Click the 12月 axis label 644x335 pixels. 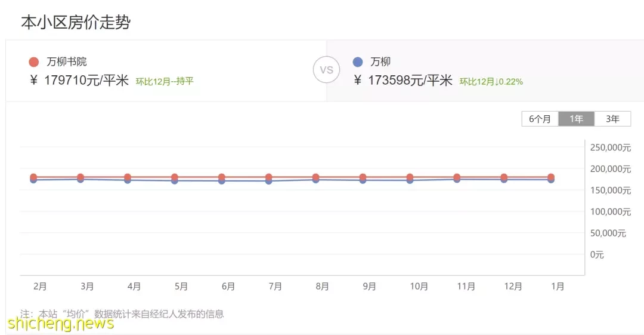tap(513, 287)
